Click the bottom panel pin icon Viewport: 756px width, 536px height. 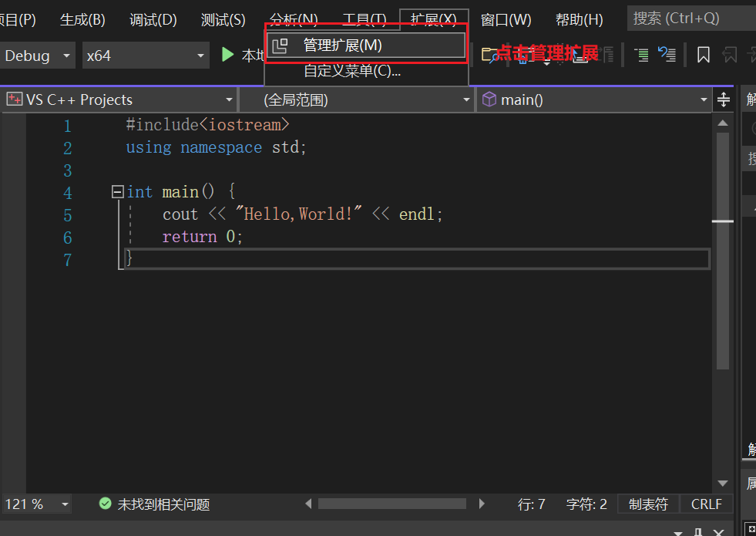[x=697, y=532]
